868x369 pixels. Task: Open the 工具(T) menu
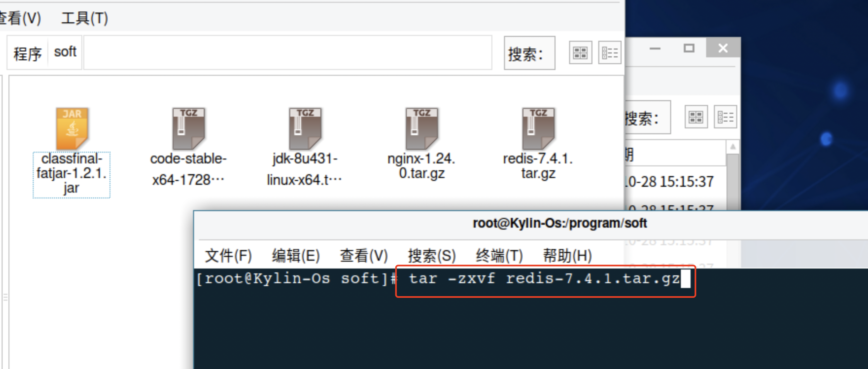coord(84,18)
